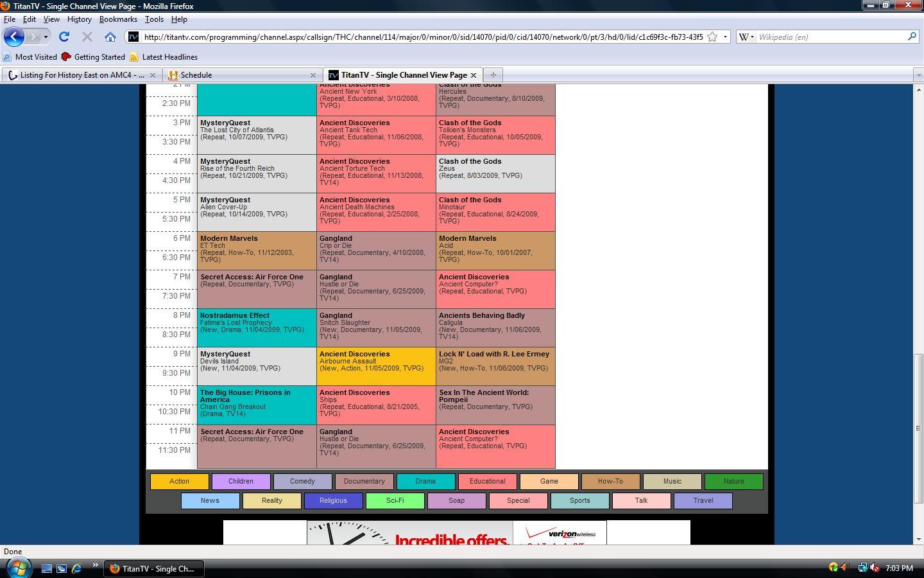Open a new tab with plus button
Viewport: 924px width, 578px height.
point(493,75)
